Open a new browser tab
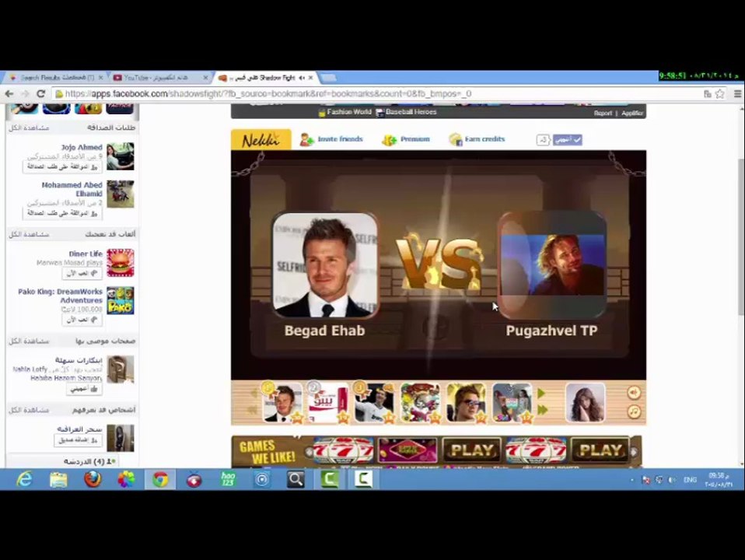Viewport: 745px width, 560px height. (x=328, y=77)
